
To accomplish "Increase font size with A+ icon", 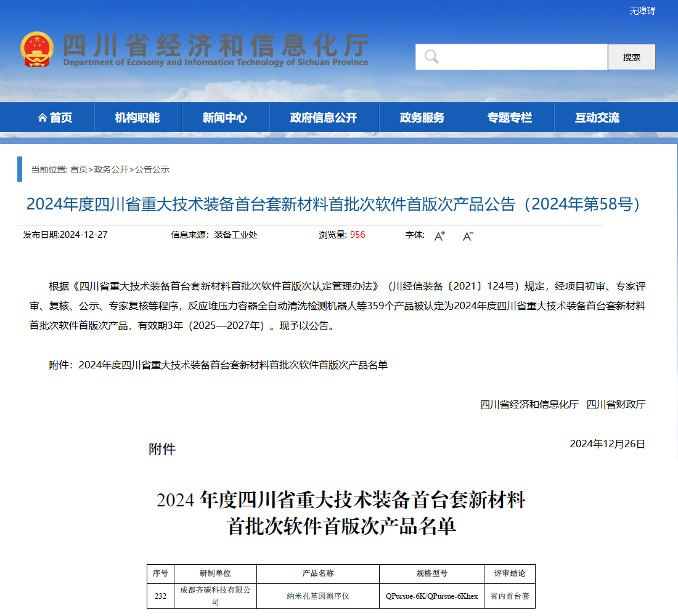I will coord(439,236).
